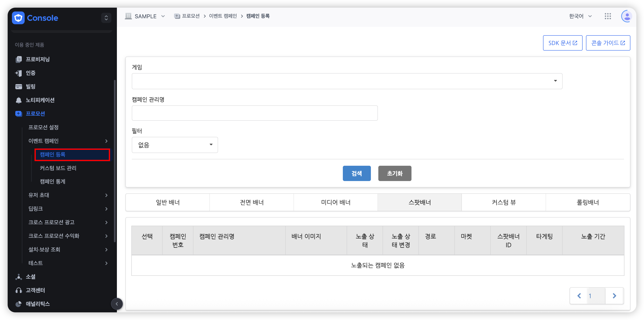Open the 필터 dropdown showing 없음
Viewport: 644px width, 320px height.
175,145
